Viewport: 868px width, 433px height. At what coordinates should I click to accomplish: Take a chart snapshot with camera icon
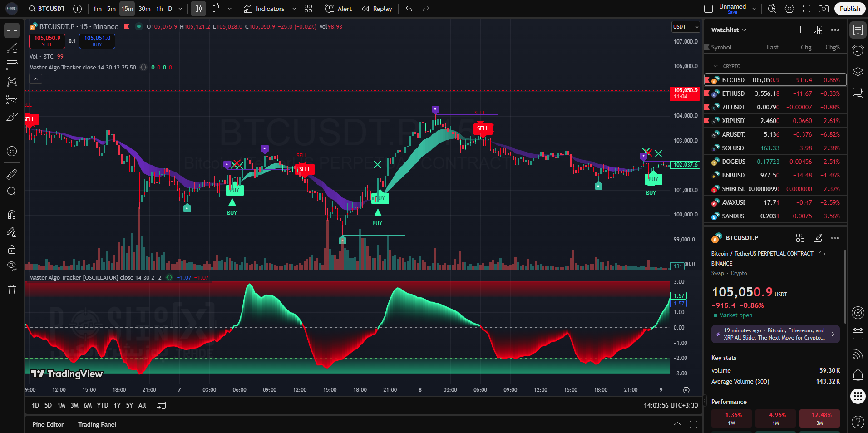[x=823, y=9]
